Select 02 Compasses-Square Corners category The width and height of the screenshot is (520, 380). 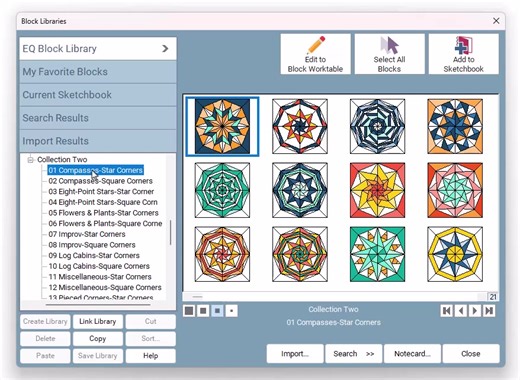100,181
